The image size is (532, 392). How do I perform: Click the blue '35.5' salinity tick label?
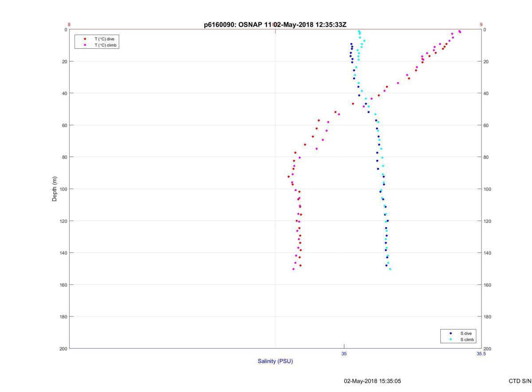pos(481,353)
